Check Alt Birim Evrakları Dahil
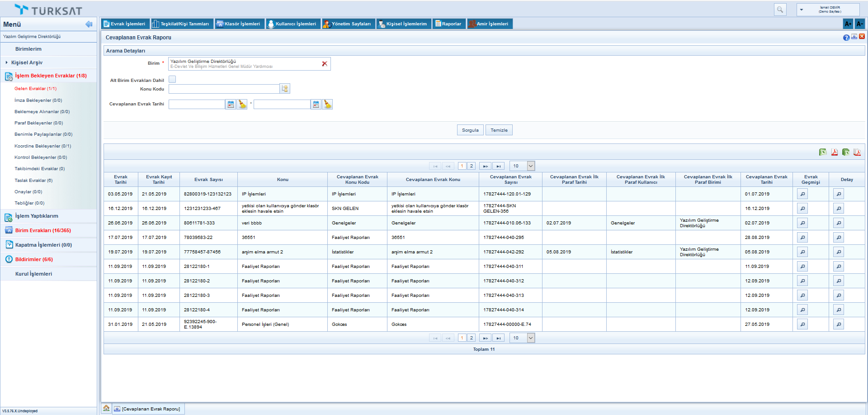Image resolution: width=868 pixels, height=415 pixels. (x=172, y=80)
